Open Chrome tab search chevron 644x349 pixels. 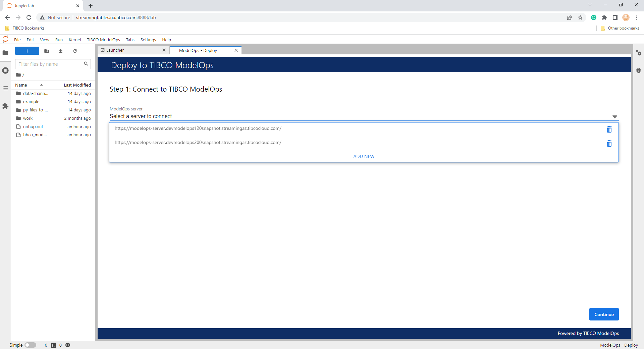(590, 5)
